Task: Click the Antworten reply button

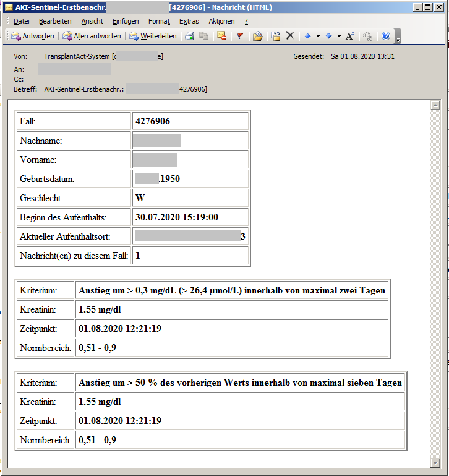Action: pos(33,36)
